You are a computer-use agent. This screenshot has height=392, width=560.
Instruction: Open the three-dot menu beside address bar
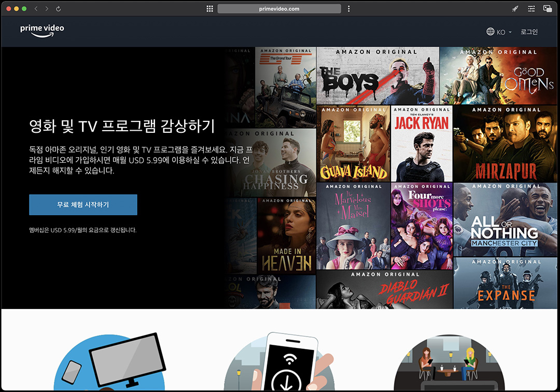(x=348, y=9)
